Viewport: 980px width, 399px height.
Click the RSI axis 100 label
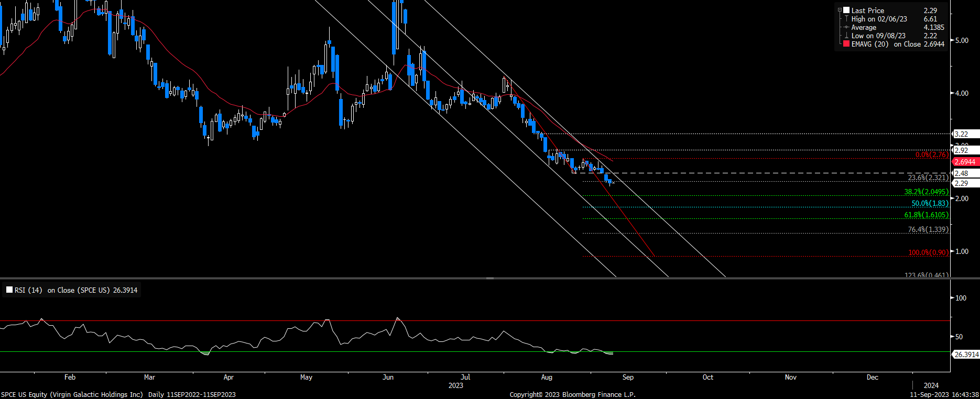[961, 298]
